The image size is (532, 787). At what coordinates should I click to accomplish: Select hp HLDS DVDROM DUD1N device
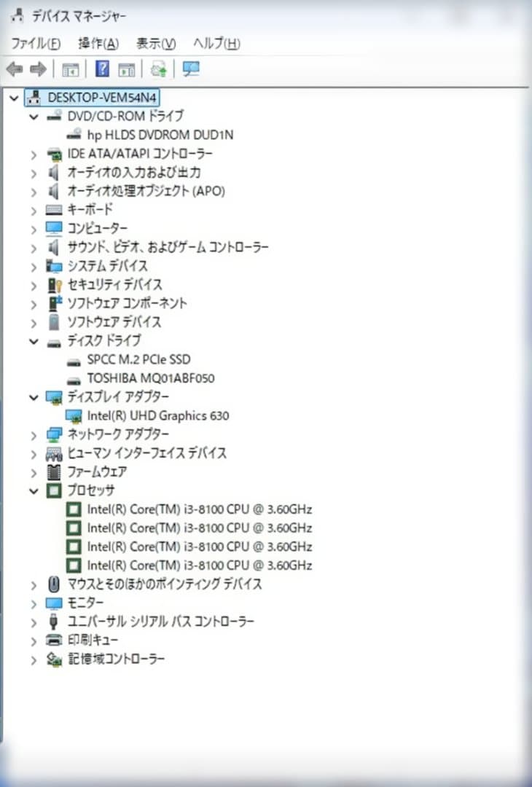[160, 135]
